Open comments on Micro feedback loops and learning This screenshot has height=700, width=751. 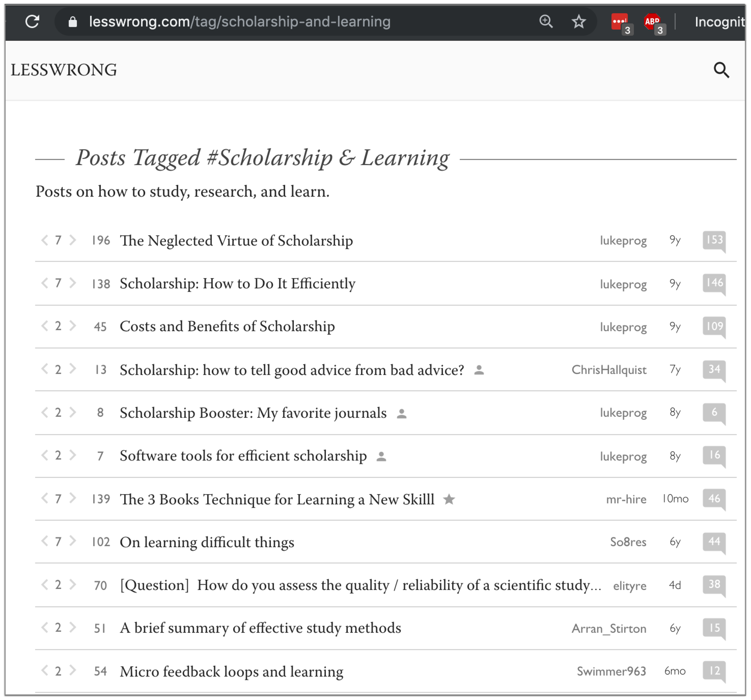[x=714, y=672]
